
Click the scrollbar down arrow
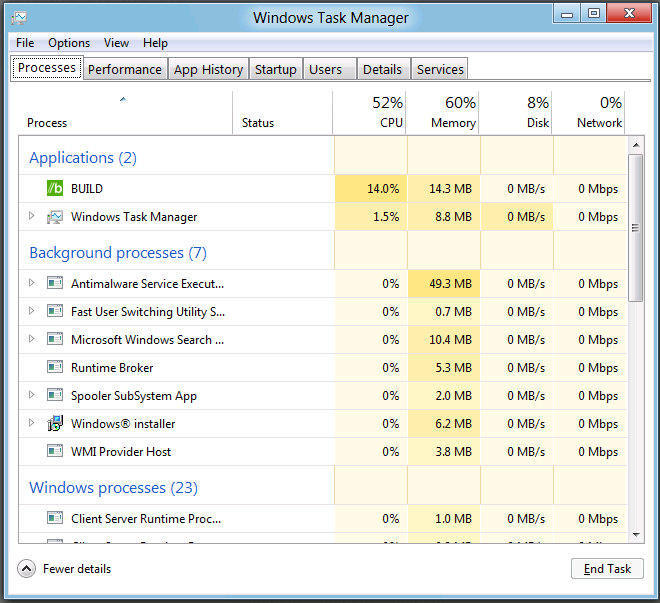point(636,534)
